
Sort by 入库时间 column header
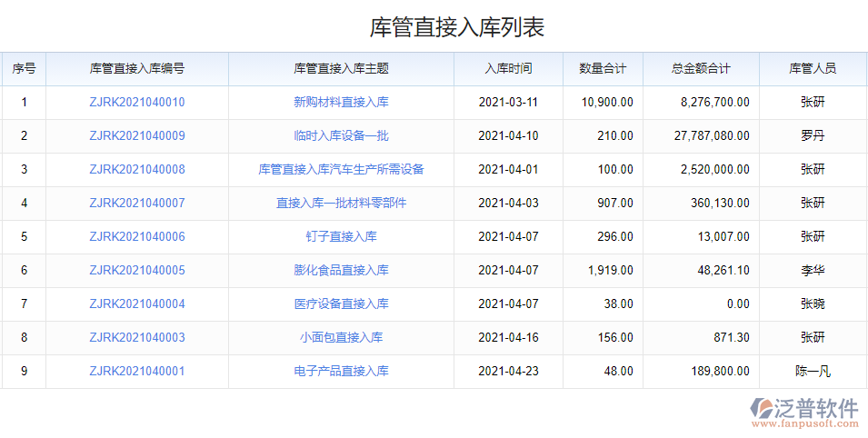click(508, 69)
